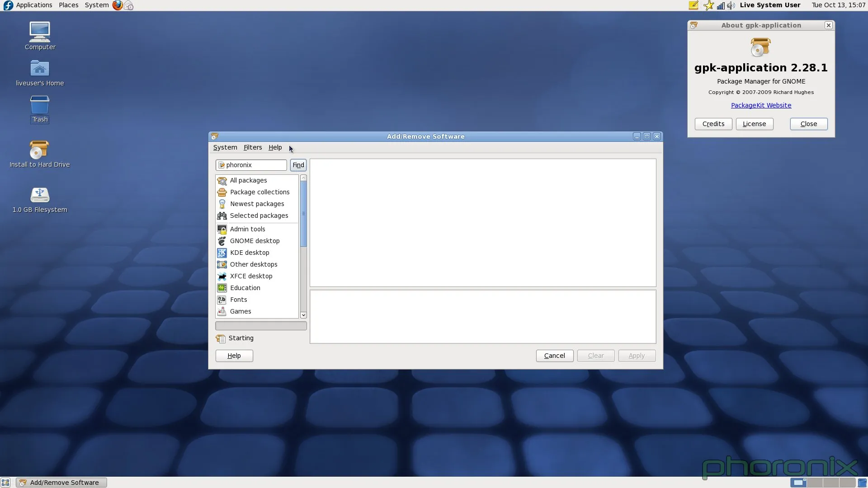Click License in the About dialog
Image resolution: width=868 pixels, height=488 pixels.
pyautogui.click(x=755, y=124)
